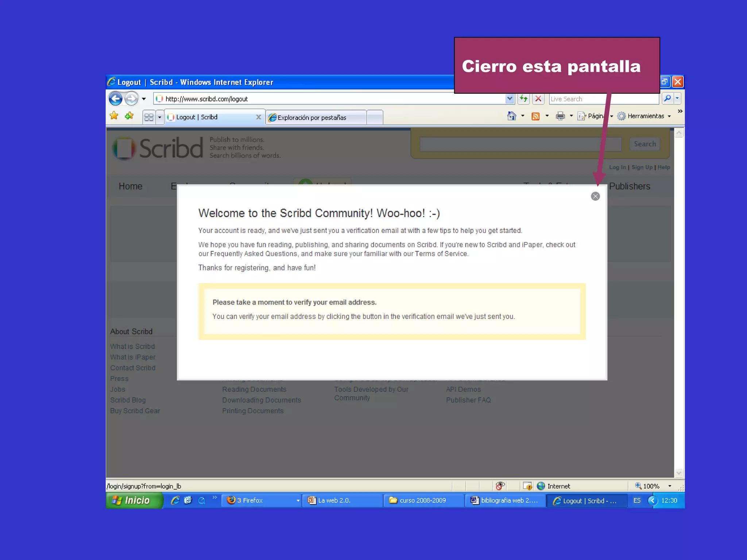Open the 3 Firefox taskbar group
The image size is (747, 560).
[x=262, y=500]
